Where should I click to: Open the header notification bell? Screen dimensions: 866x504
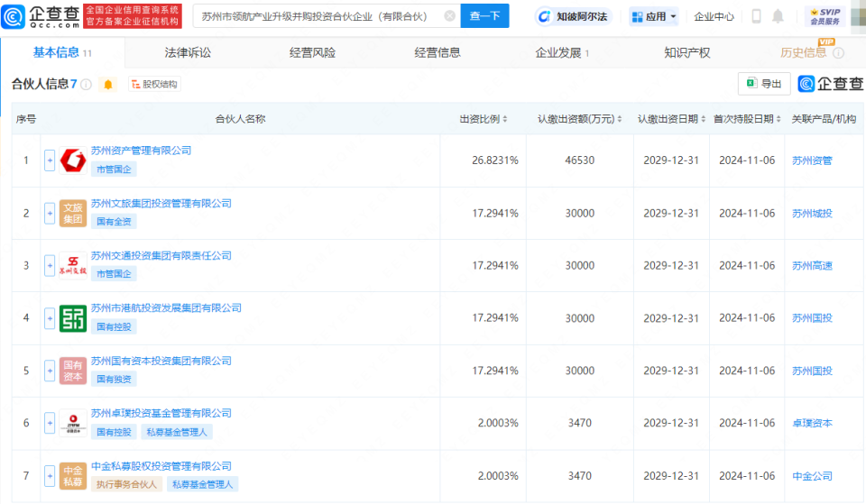(x=778, y=16)
